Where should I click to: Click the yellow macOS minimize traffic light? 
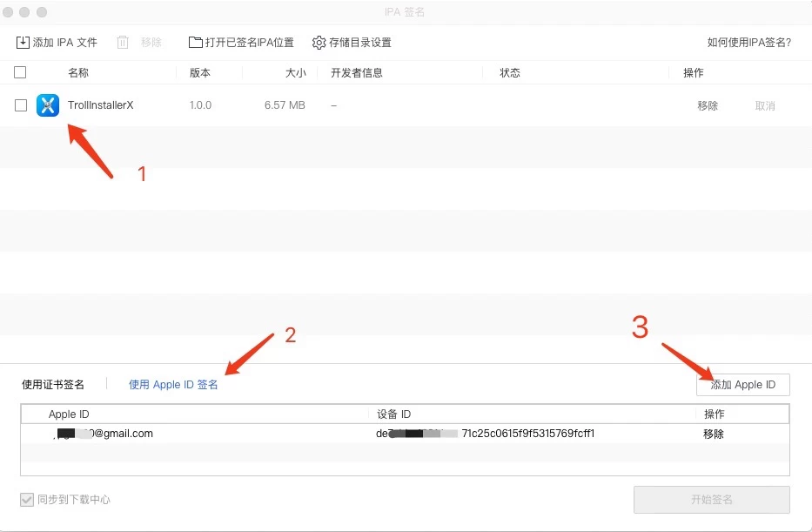point(23,12)
